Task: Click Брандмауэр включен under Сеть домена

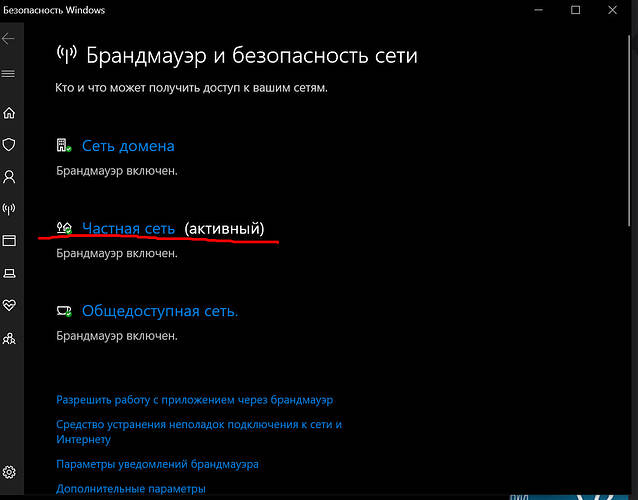Action: click(x=117, y=171)
